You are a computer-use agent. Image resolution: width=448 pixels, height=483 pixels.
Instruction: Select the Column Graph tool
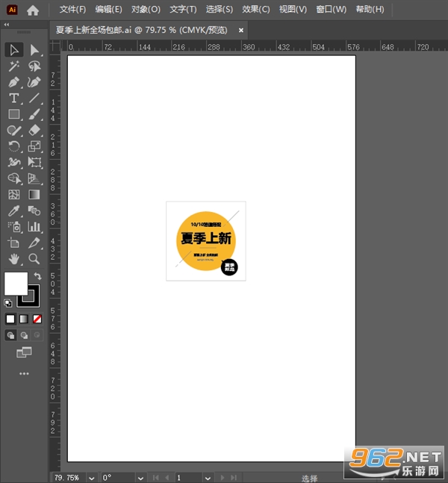(34, 227)
